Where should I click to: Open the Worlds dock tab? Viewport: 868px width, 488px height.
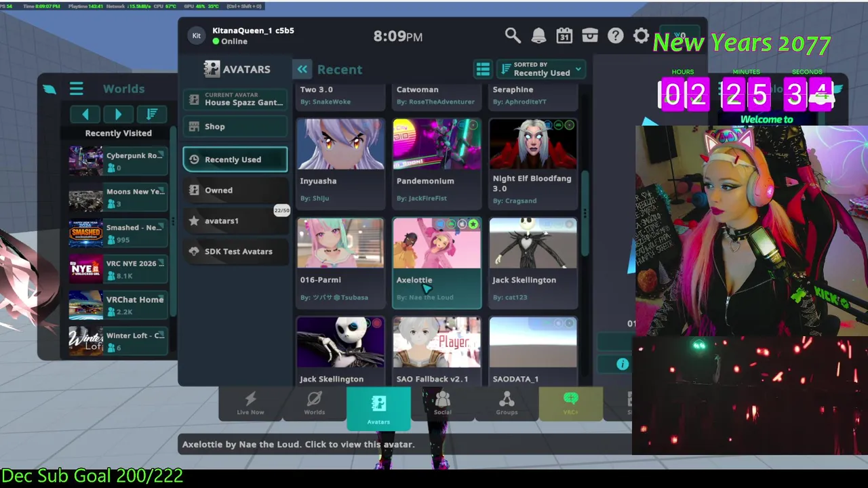tap(315, 403)
